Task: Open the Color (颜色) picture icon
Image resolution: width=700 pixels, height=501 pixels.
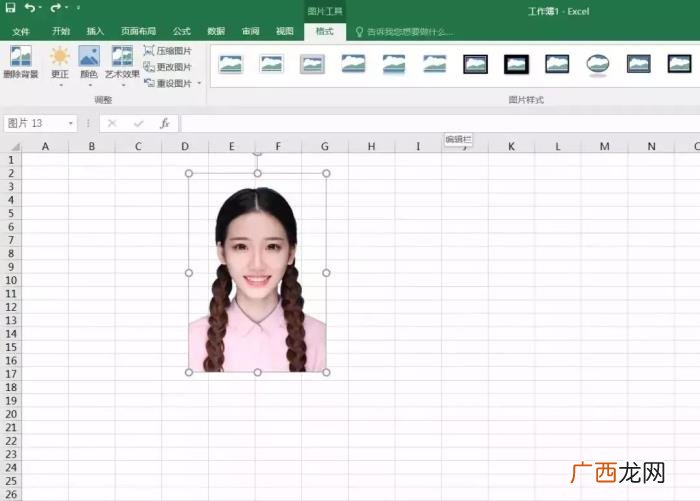Action: pyautogui.click(x=89, y=57)
